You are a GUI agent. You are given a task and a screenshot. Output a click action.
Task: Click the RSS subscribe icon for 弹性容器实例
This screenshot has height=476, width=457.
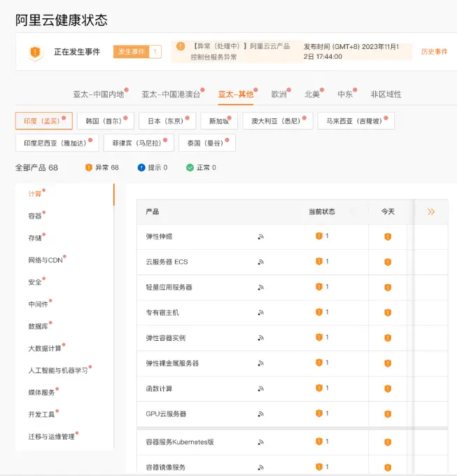(x=260, y=338)
